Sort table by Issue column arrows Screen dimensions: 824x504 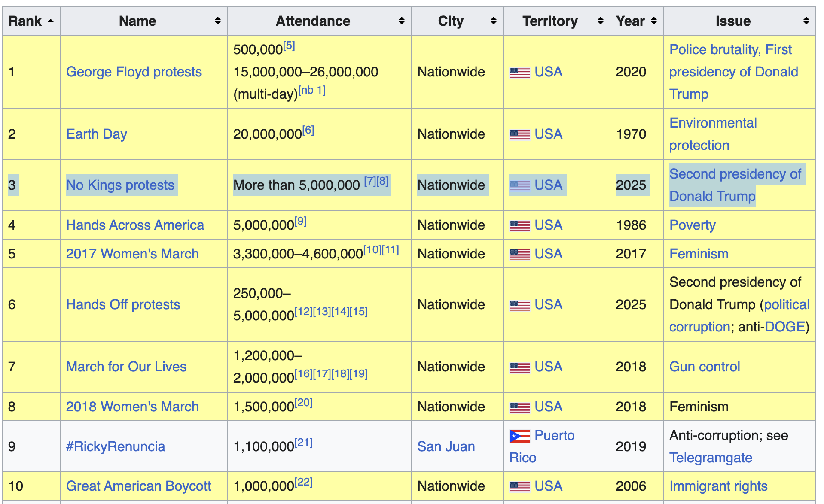coord(806,21)
